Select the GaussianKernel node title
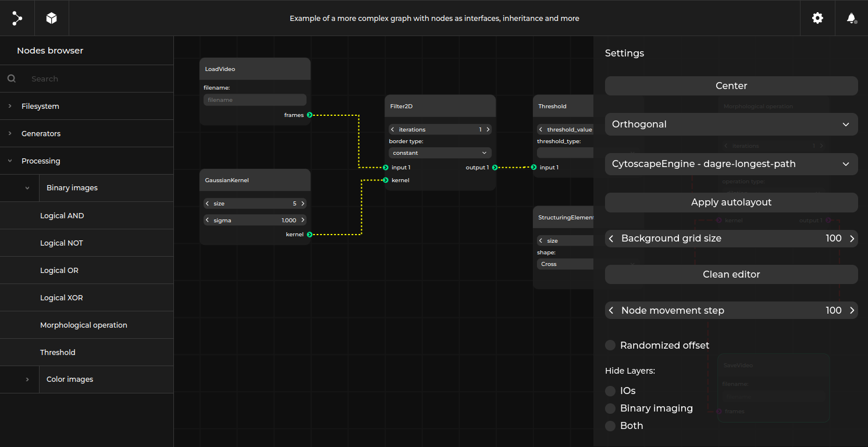 pyautogui.click(x=227, y=180)
